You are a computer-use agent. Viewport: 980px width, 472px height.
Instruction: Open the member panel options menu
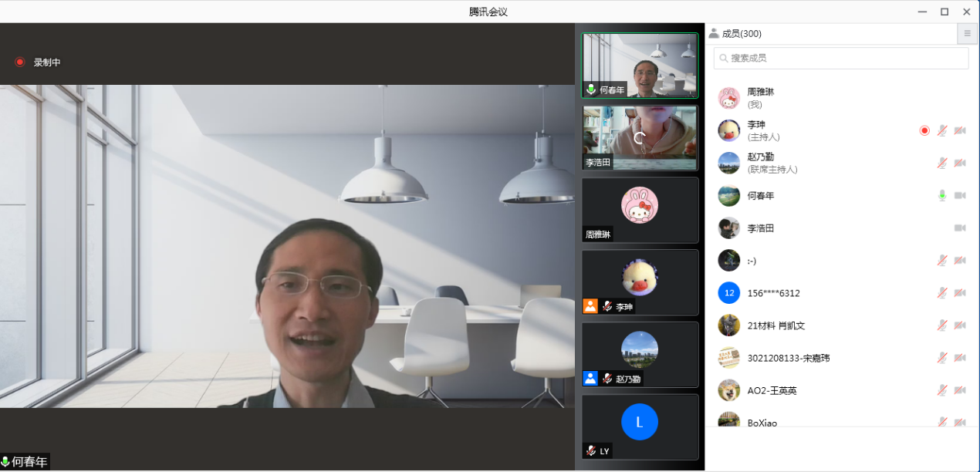[x=967, y=34]
